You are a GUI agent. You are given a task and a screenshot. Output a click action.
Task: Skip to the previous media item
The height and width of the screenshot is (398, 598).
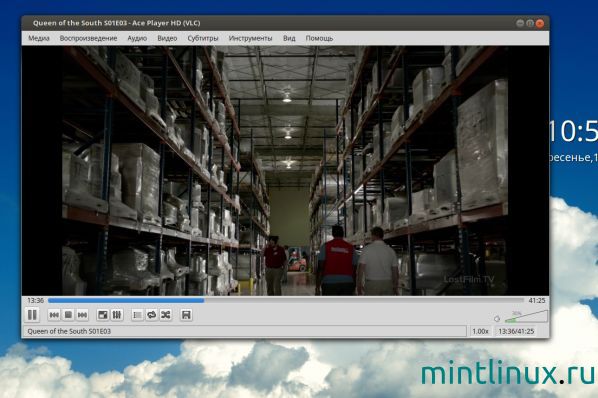[x=54, y=315]
